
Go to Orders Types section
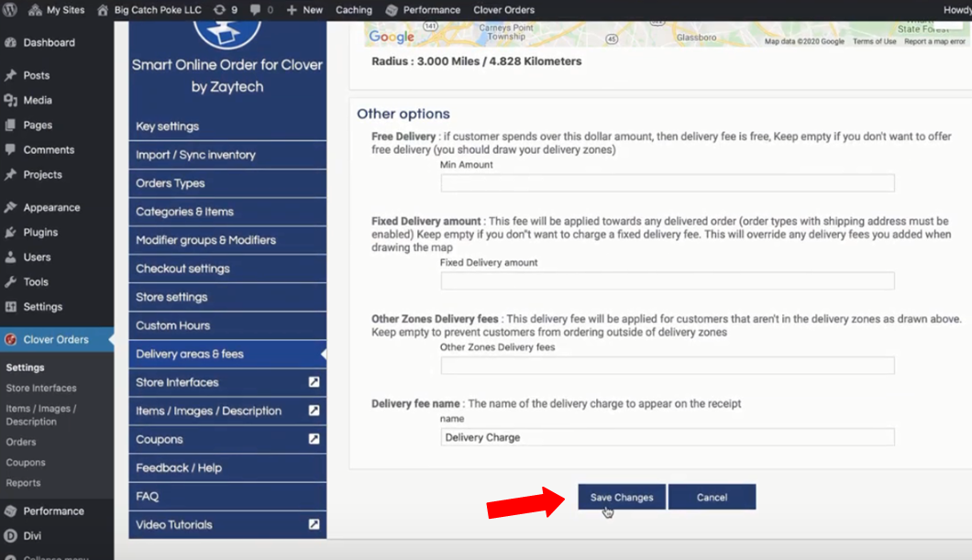pyautogui.click(x=227, y=183)
